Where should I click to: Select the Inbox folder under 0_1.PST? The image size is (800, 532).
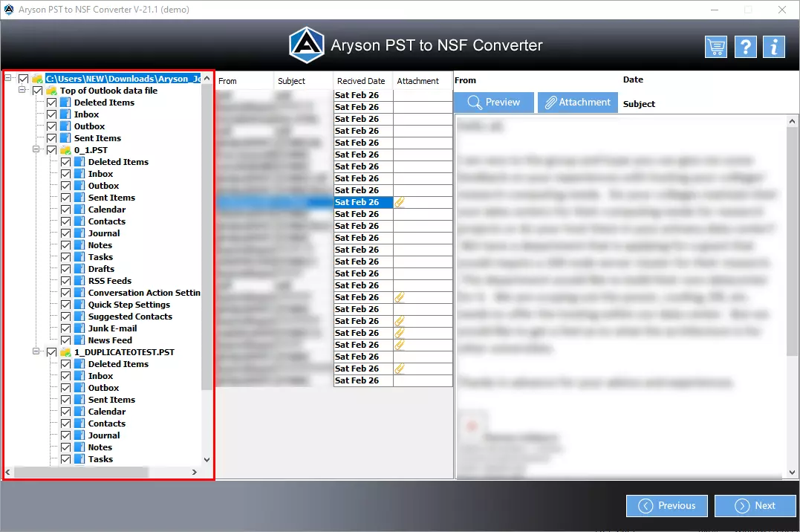tap(100, 174)
